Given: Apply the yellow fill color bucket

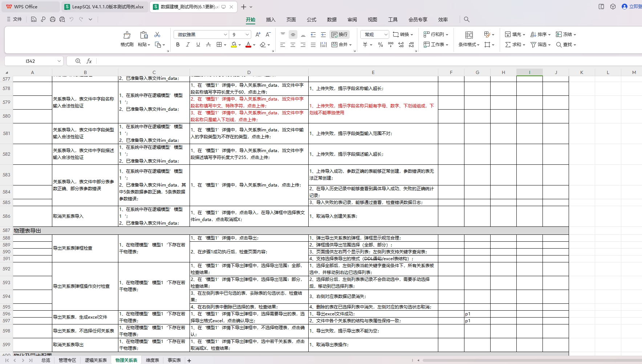Looking at the screenshot, I should pyautogui.click(x=234, y=45).
